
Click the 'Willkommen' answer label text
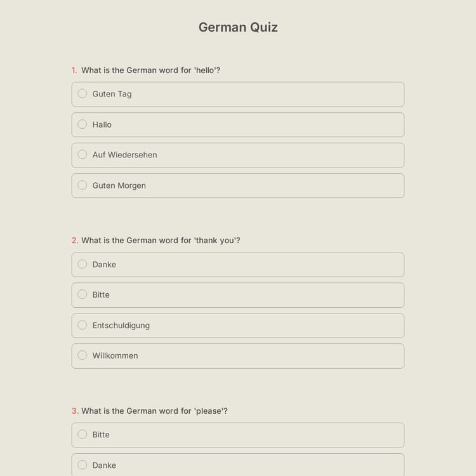coord(115,356)
